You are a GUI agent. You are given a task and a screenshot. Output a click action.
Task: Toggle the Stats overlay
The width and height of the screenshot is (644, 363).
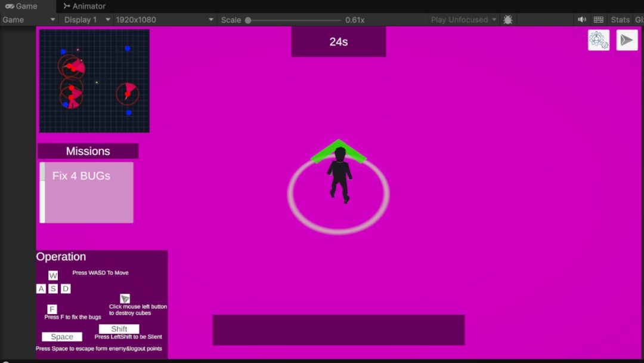tap(620, 20)
